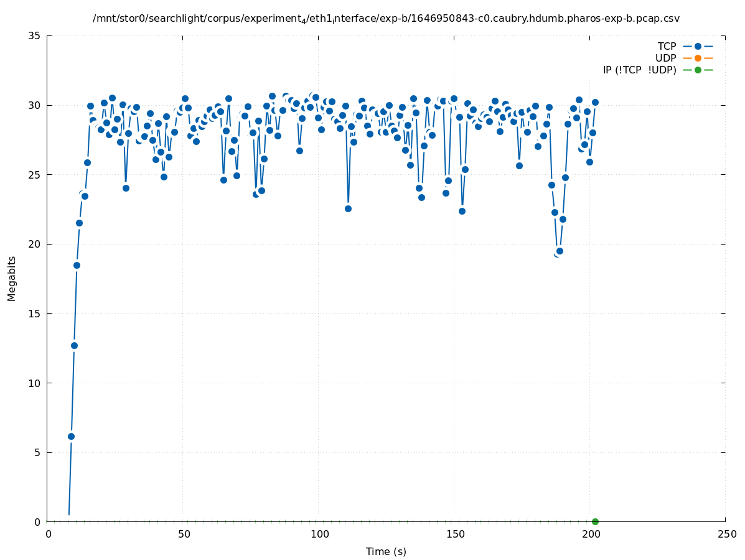Viewport: 745px width, 560px height.
Task: Select the 100 tick label on the time axis
Action: [x=319, y=534]
